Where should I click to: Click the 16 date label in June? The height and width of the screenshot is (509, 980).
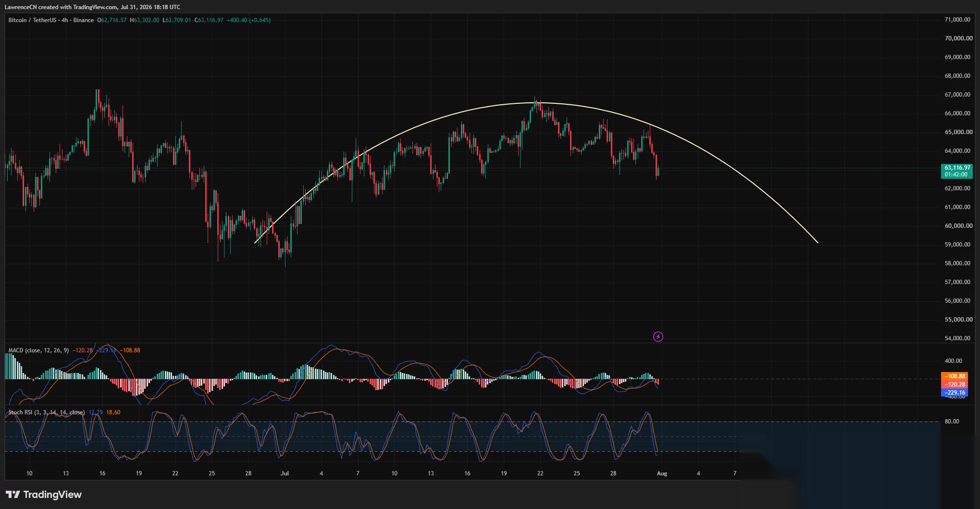point(102,473)
